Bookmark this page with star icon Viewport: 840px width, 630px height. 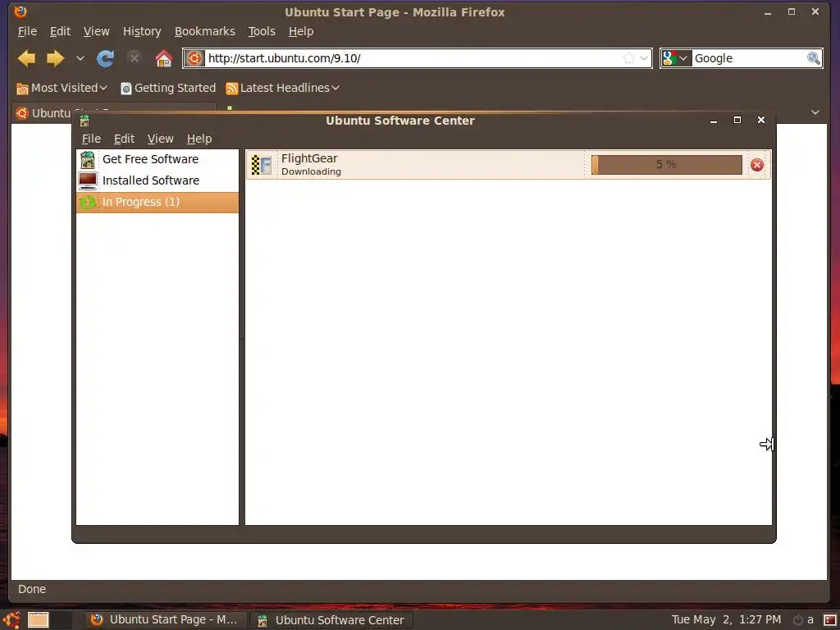pyautogui.click(x=629, y=58)
